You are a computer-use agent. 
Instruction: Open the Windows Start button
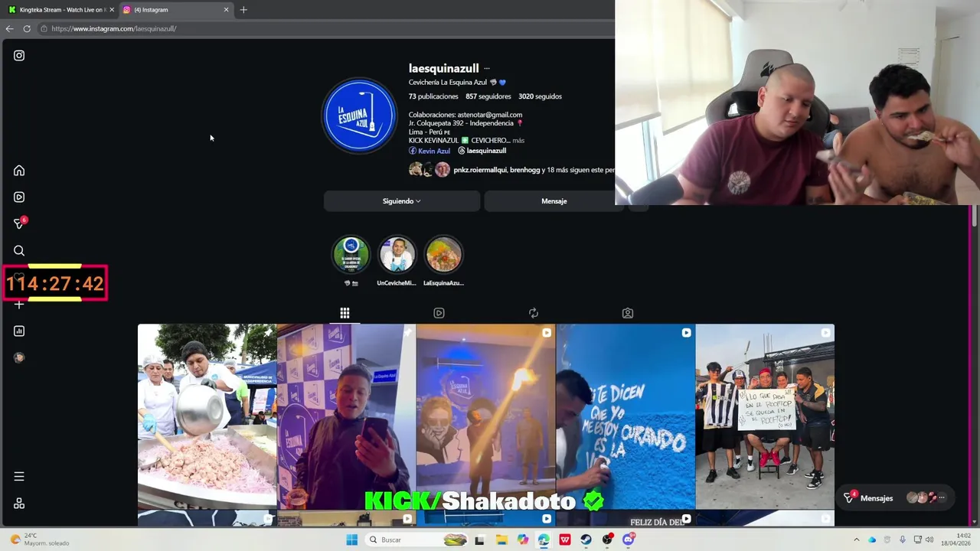pos(351,540)
